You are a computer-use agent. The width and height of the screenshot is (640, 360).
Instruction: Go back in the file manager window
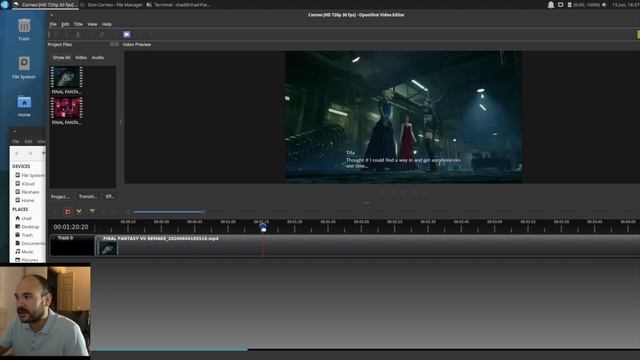tap(17, 153)
